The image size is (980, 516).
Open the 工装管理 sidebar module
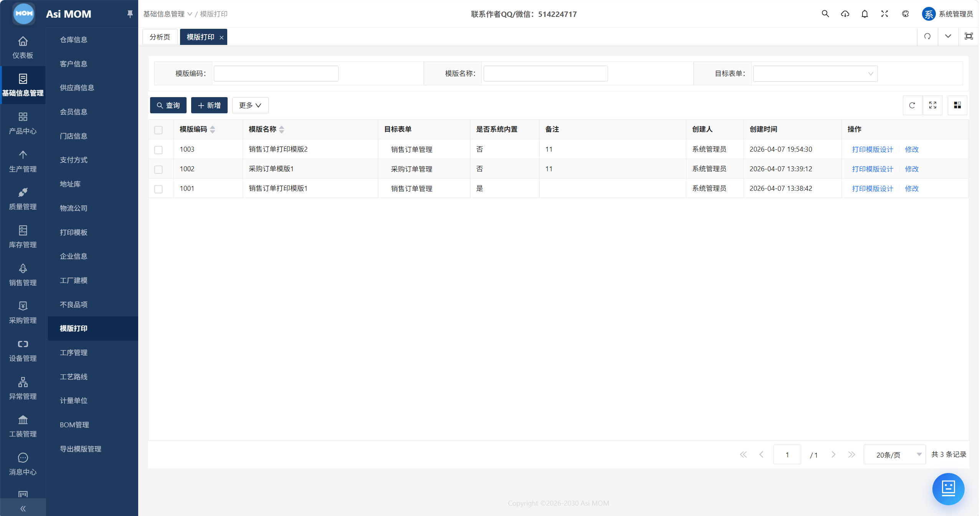click(23, 426)
